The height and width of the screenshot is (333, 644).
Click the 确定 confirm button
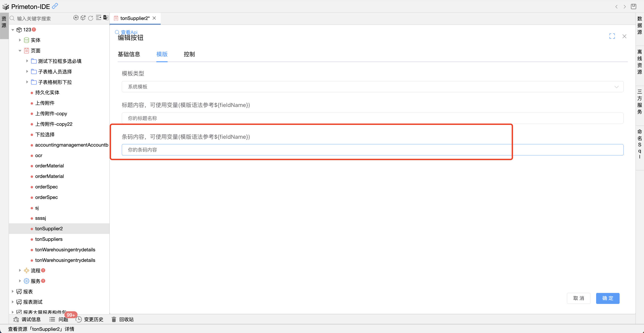[x=608, y=298]
